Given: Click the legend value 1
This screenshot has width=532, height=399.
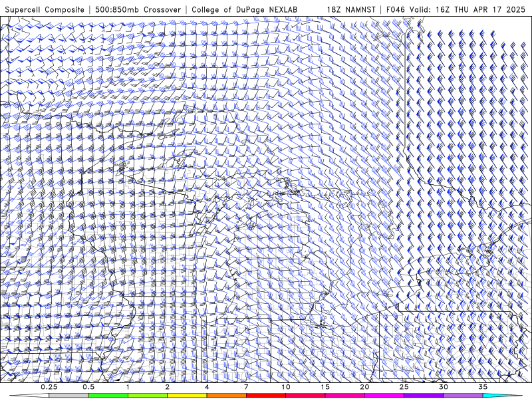Looking at the screenshot, I should pyautogui.click(x=128, y=387).
